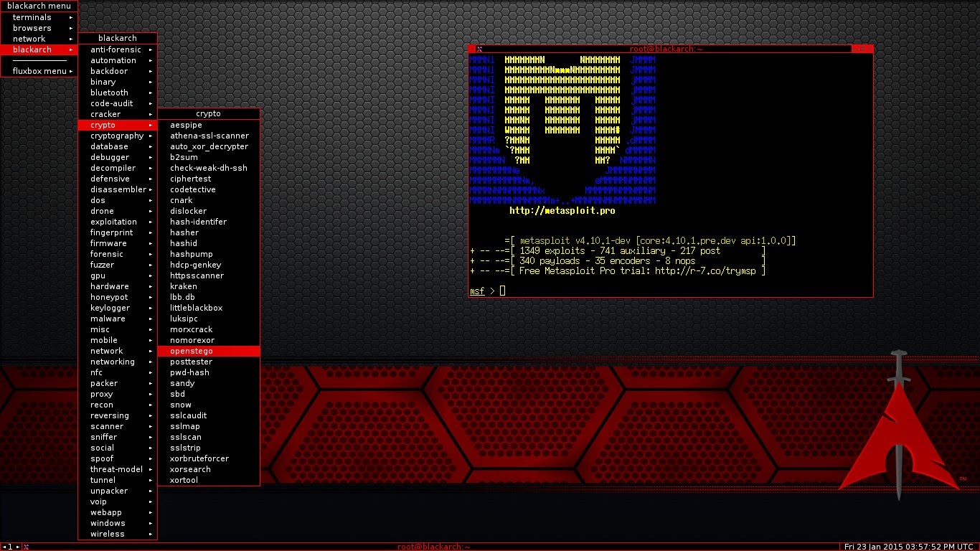Screen dimensions: 980x551
Task: Launch sslstrip
Action: [x=209, y=448]
